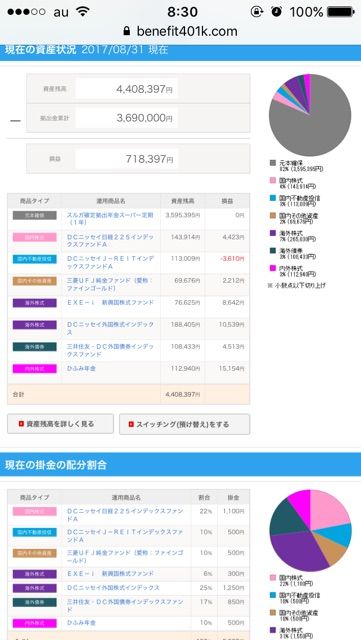Open ＤＣニッセイ日経２２５ link in the contribution allocation table
Viewport: 361px width, 640px height.
125,515
